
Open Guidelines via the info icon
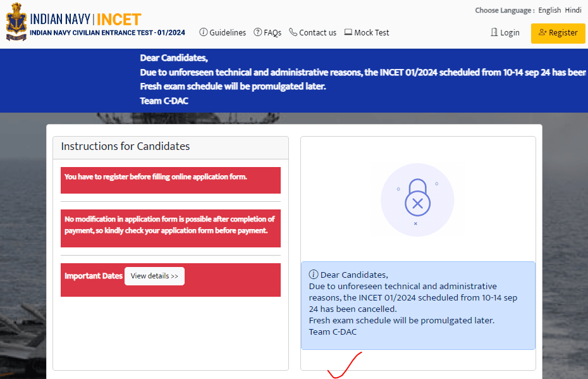point(204,32)
